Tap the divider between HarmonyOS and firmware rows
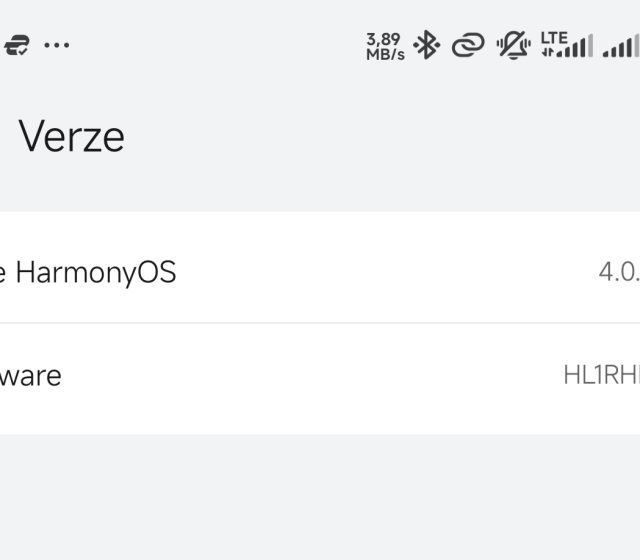This screenshot has width=640, height=560. tap(320, 323)
